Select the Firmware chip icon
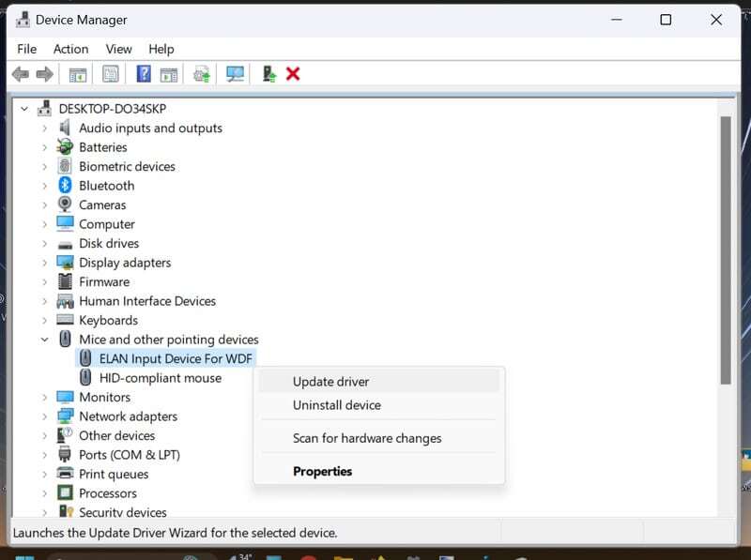751x560 pixels. tap(65, 281)
